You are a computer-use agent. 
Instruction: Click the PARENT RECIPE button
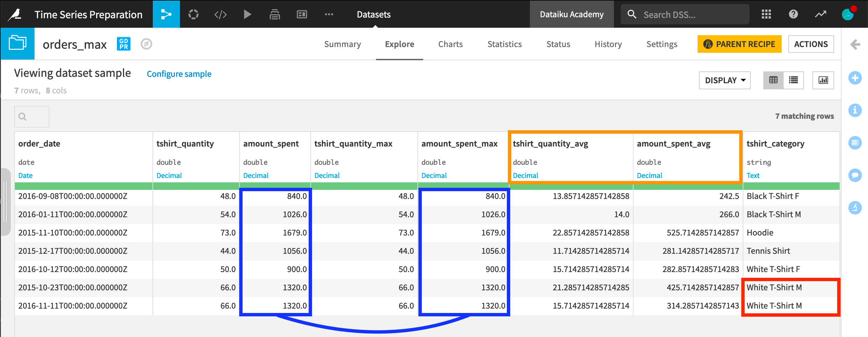[739, 44]
